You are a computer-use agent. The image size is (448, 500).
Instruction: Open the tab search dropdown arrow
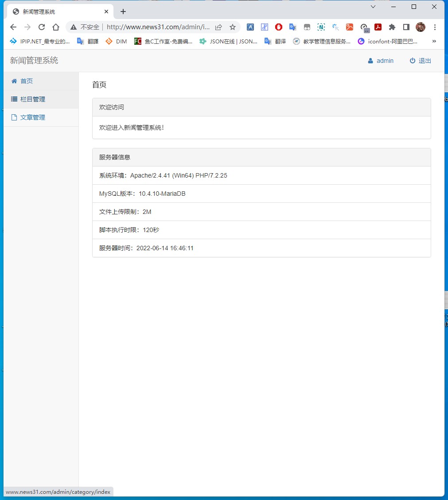373,7
